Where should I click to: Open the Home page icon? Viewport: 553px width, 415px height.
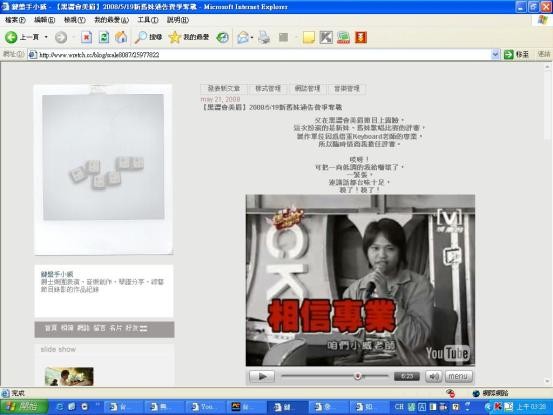click(121, 37)
